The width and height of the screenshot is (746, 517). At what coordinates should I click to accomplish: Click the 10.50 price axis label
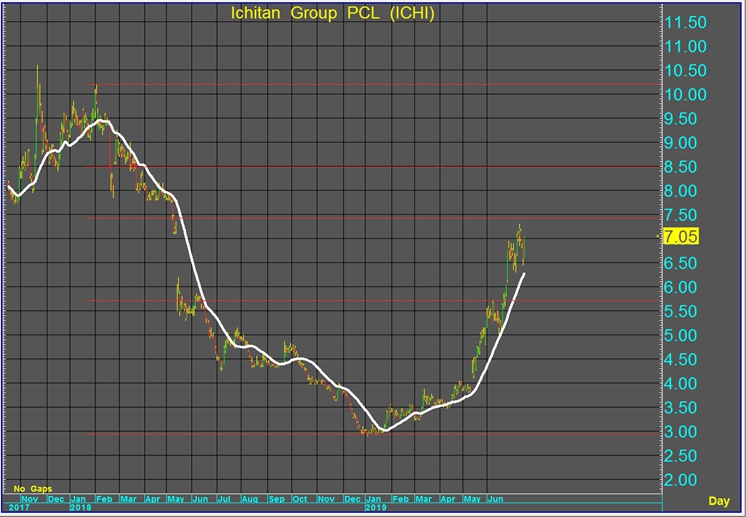[x=686, y=71]
